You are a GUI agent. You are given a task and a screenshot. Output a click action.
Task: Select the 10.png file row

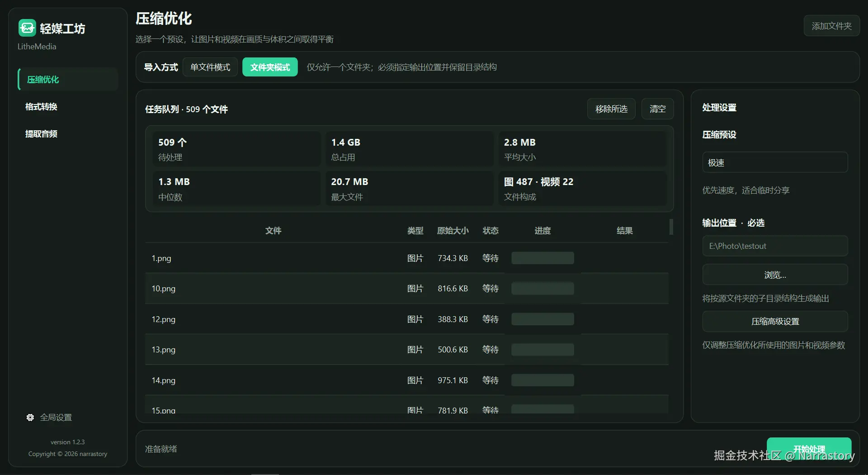[407, 288]
